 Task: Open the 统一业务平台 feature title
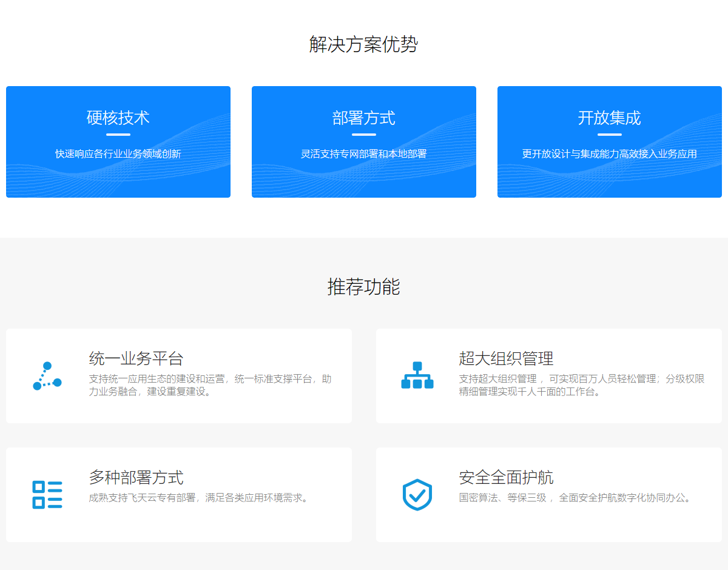136,358
